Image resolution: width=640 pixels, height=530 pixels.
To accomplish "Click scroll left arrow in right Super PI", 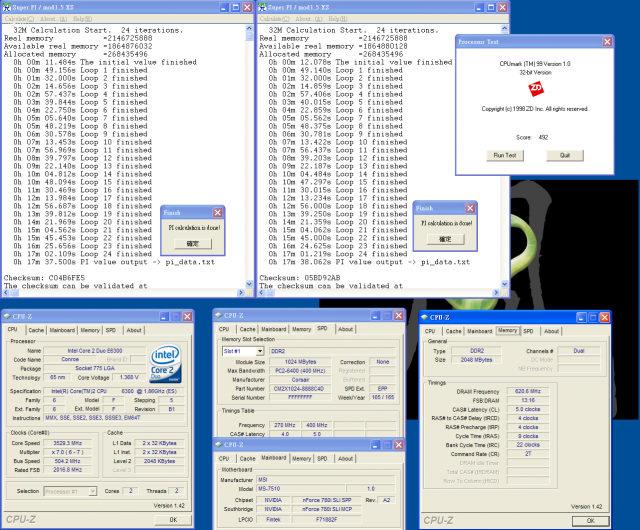I will (x=261, y=293).
